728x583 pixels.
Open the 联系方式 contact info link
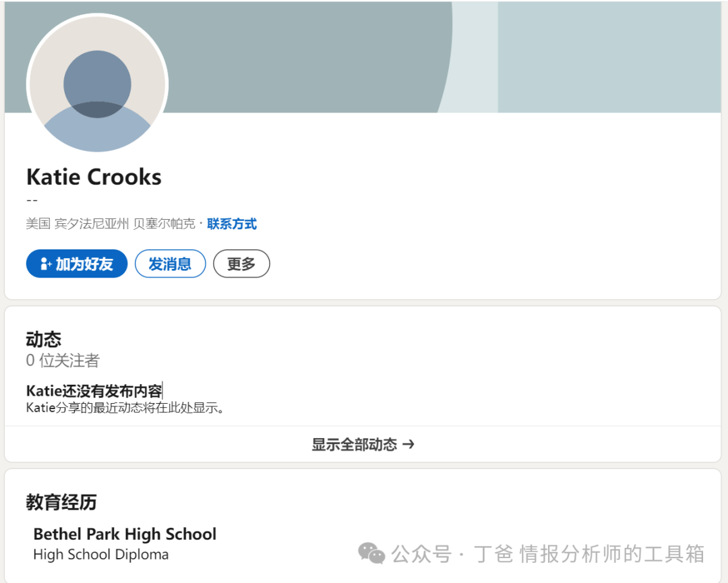click(232, 224)
